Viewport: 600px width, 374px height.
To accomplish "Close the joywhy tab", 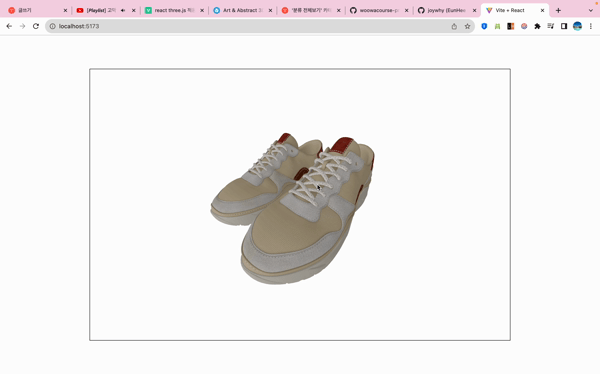I will 474,10.
